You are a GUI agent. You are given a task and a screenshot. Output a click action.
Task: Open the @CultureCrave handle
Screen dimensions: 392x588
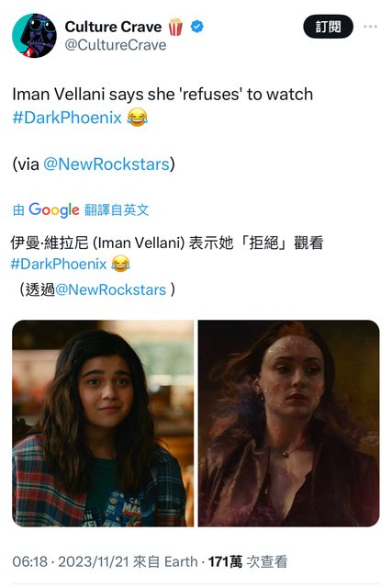point(116,45)
